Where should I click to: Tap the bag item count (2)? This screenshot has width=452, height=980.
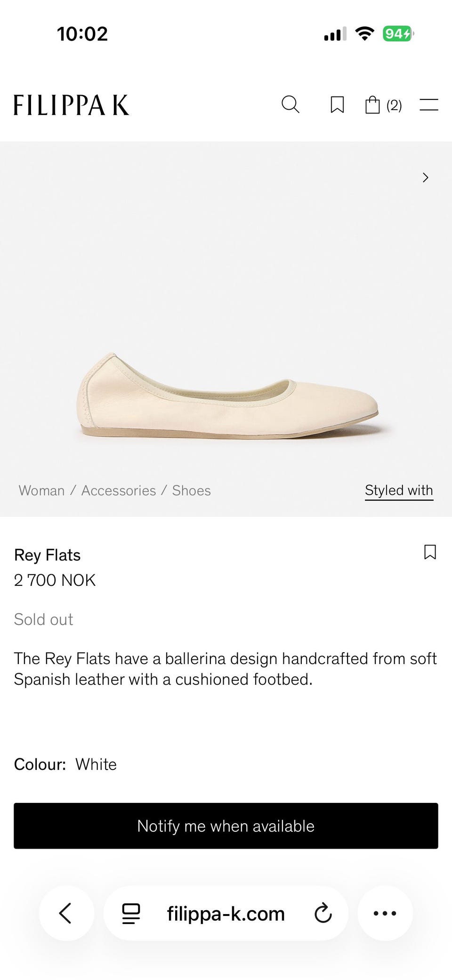coord(394,105)
